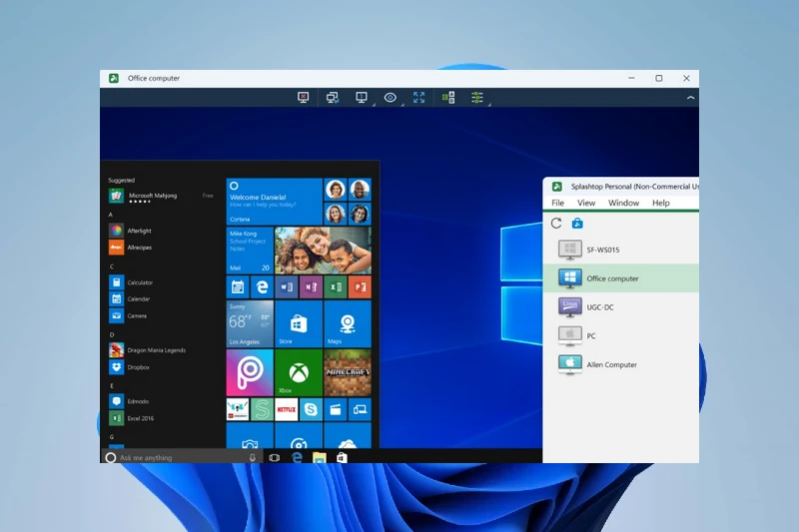Click the disconnect session icon in the toolbar
This screenshot has width=799, height=532.
coord(304,97)
